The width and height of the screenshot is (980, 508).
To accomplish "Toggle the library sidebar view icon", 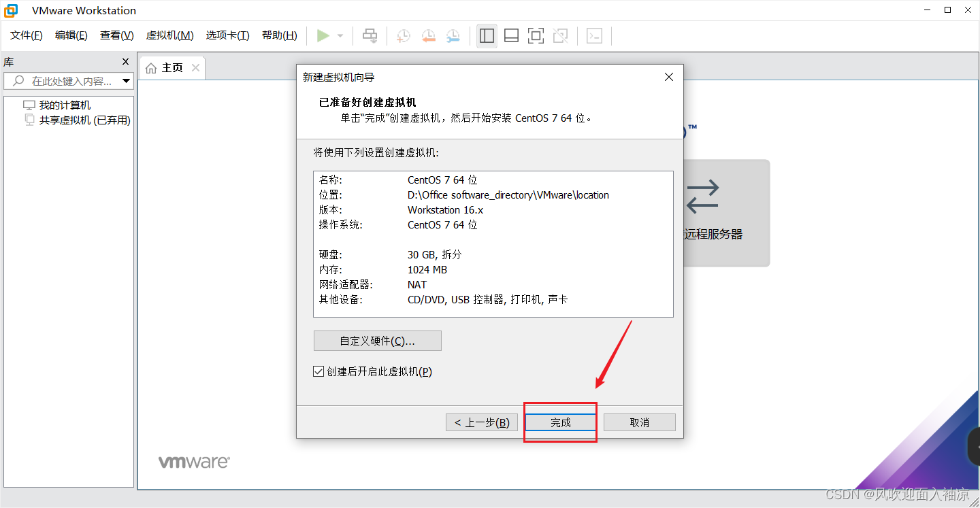I will tap(487, 35).
